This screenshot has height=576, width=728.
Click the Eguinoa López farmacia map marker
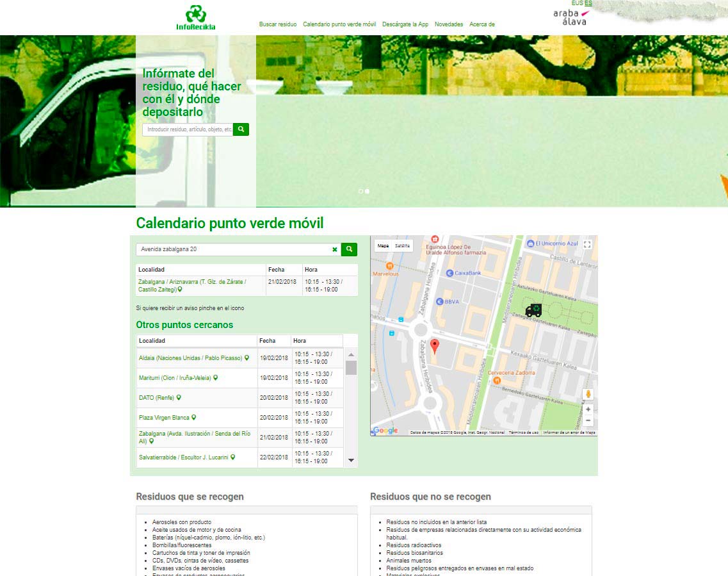click(x=435, y=239)
